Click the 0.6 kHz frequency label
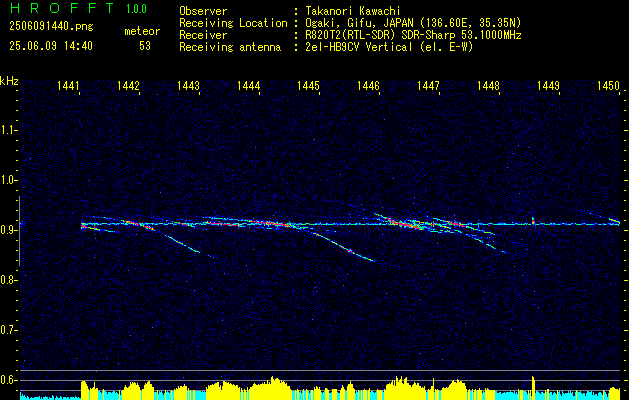Screen dimensions: 629x400 8,380
